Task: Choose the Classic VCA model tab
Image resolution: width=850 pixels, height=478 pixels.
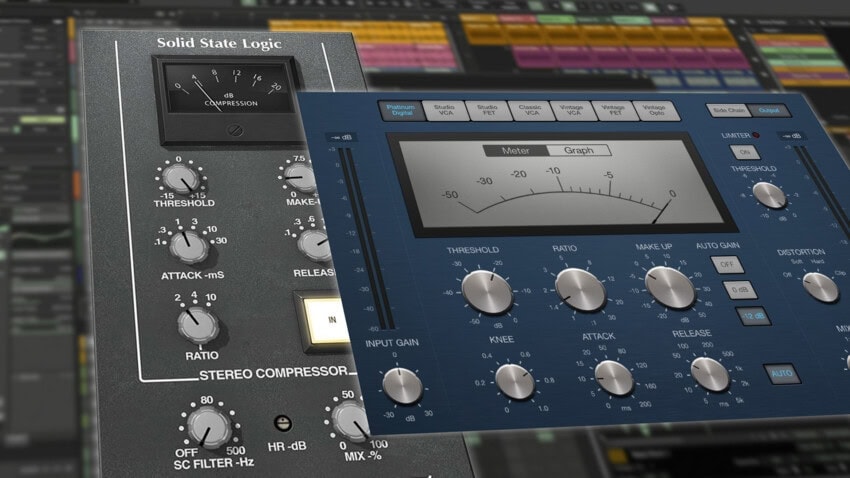Action: (530, 111)
